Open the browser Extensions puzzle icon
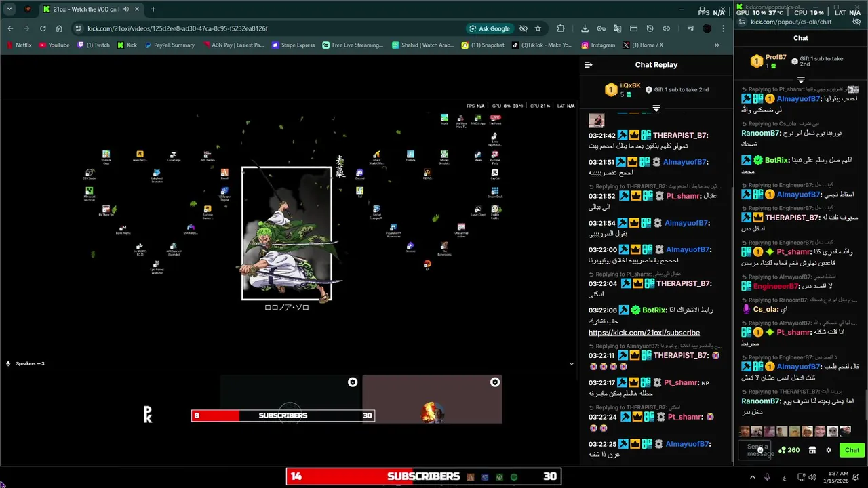Viewport: 868px width, 488px height. click(561, 28)
